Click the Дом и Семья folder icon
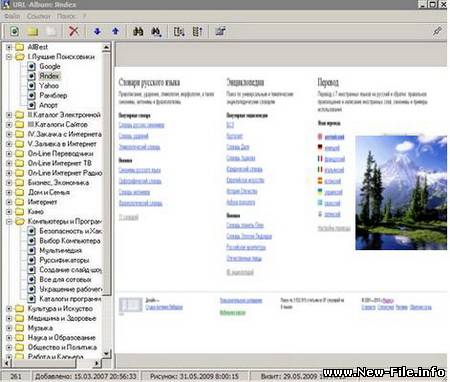450x382 pixels. tap(20, 192)
